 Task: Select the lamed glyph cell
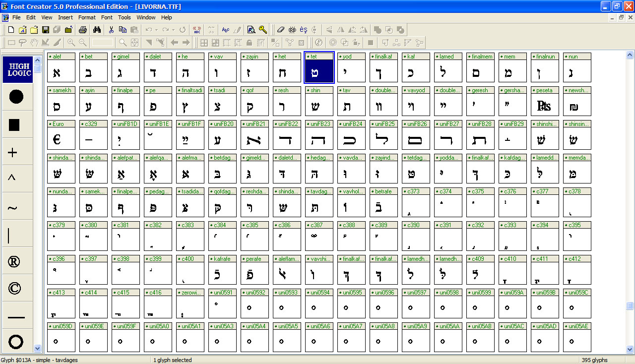click(448, 67)
